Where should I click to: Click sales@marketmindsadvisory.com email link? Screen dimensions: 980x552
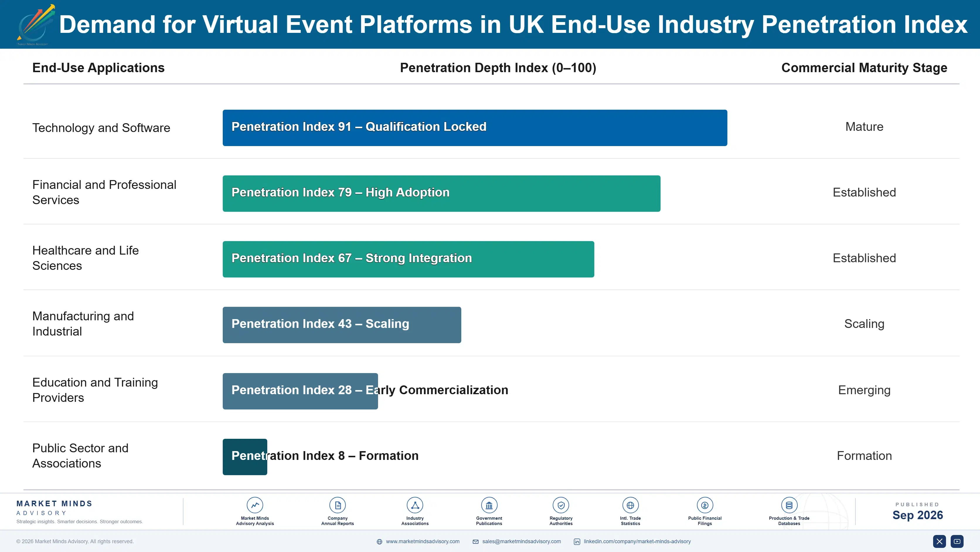pyautogui.click(x=522, y=541)
